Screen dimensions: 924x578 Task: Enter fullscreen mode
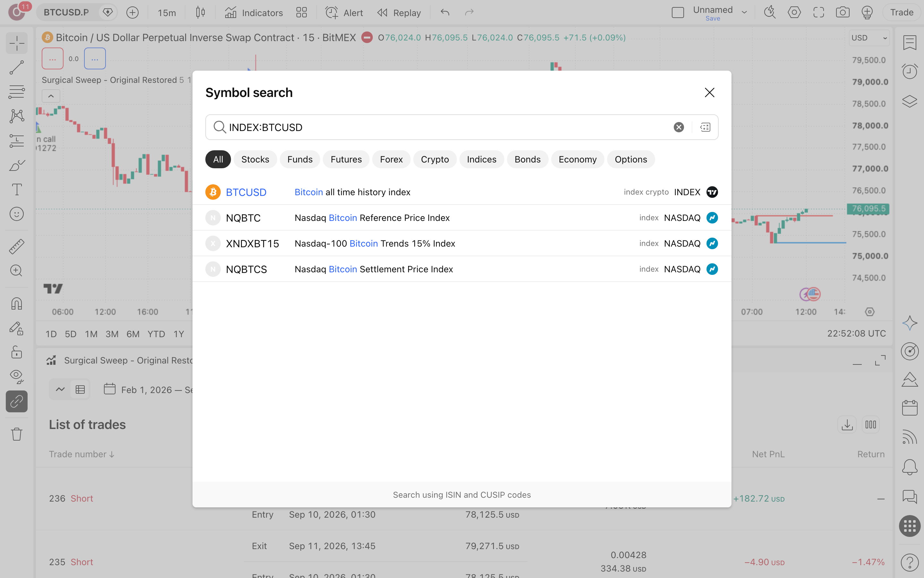(x=819, y=12)
